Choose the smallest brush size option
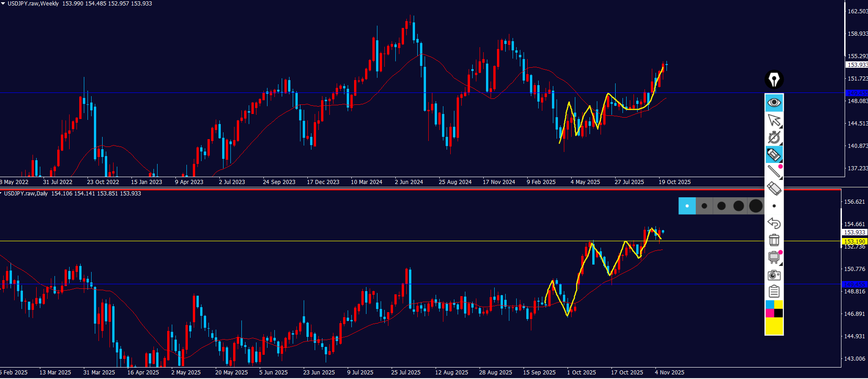The width and height of the screenshot is (868, 379). [687, 206]
